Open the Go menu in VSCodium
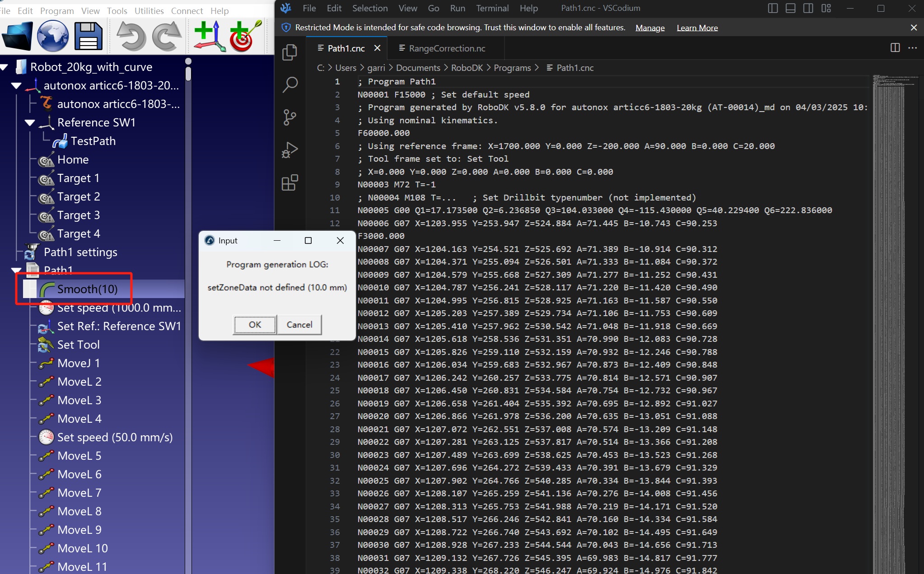The width and height of the screenshot is (924, 574). [434, 8]
